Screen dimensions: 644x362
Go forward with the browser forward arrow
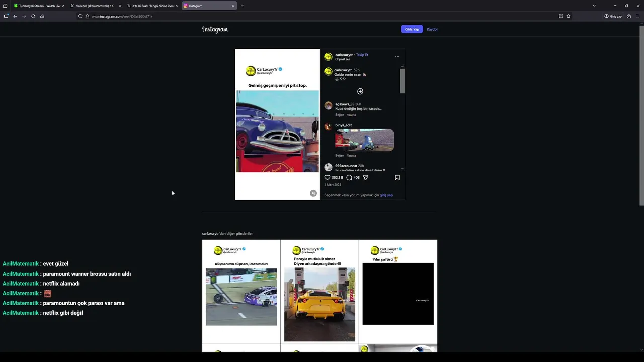click(x=24, y=16)
